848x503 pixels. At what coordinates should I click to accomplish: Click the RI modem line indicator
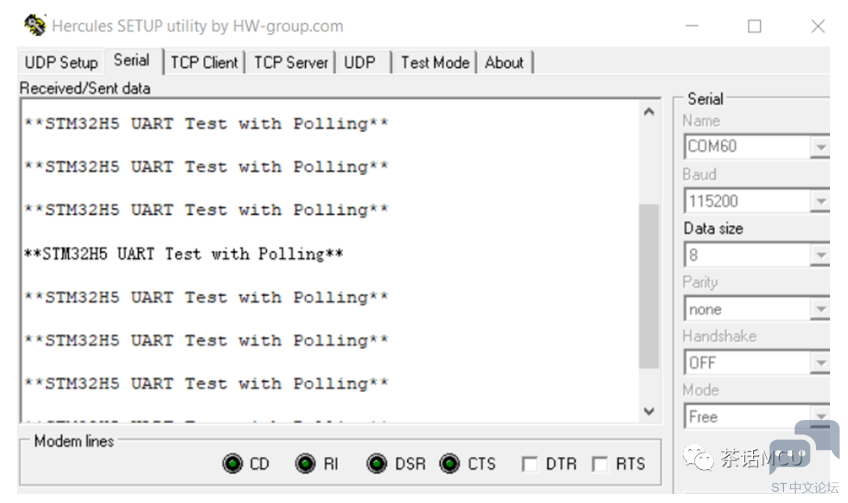(305, 464)
